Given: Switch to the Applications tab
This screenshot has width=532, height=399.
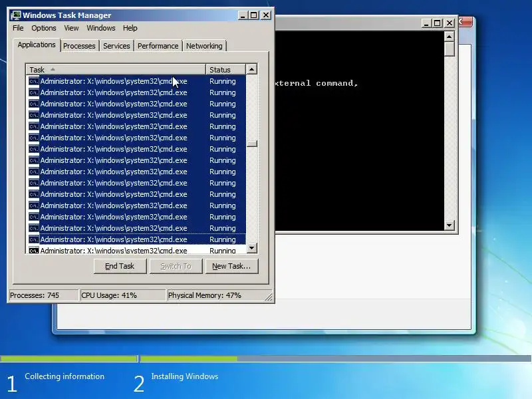Looking at the screenshot, I should [x=37, y=45].
